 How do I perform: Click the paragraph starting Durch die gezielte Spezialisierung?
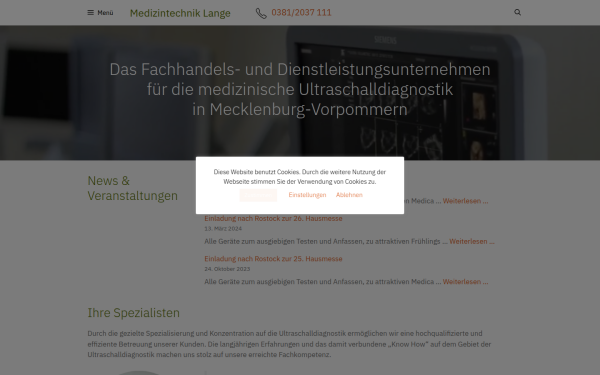click(x=289, y=344)
